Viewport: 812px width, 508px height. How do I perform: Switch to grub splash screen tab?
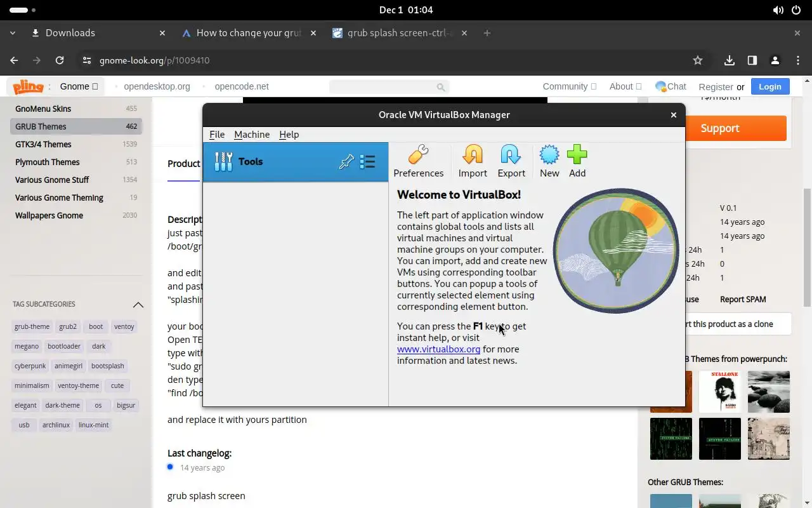coord(400,33)
